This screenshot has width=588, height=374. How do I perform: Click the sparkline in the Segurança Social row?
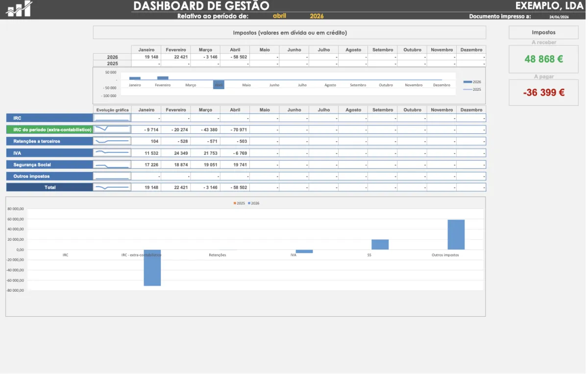point(112,164)
